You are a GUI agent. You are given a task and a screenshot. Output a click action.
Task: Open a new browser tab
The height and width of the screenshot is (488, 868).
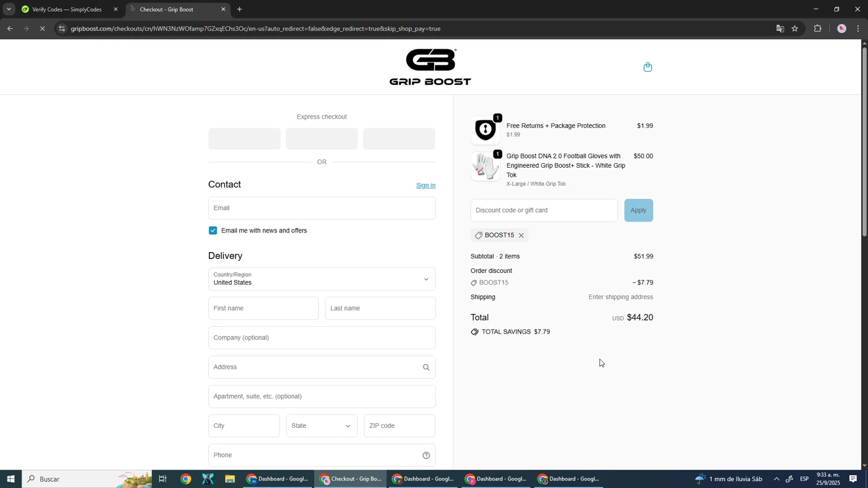[x=240, y=9]
